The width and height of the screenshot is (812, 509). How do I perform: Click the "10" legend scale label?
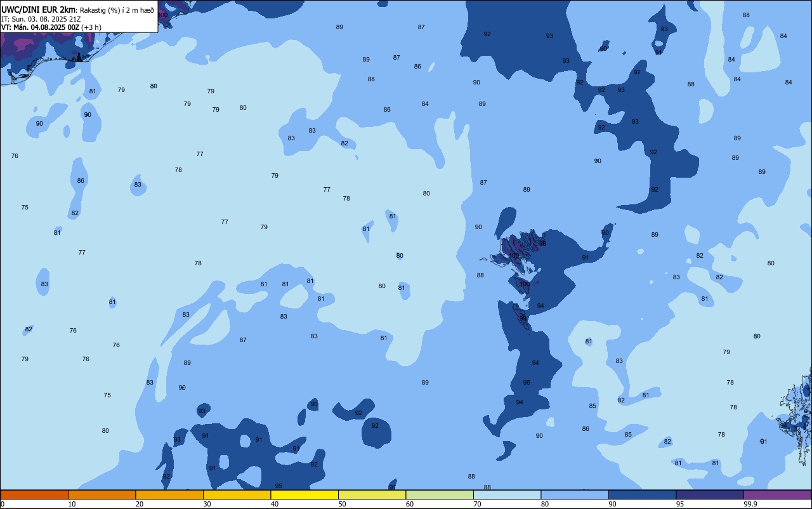72,504
